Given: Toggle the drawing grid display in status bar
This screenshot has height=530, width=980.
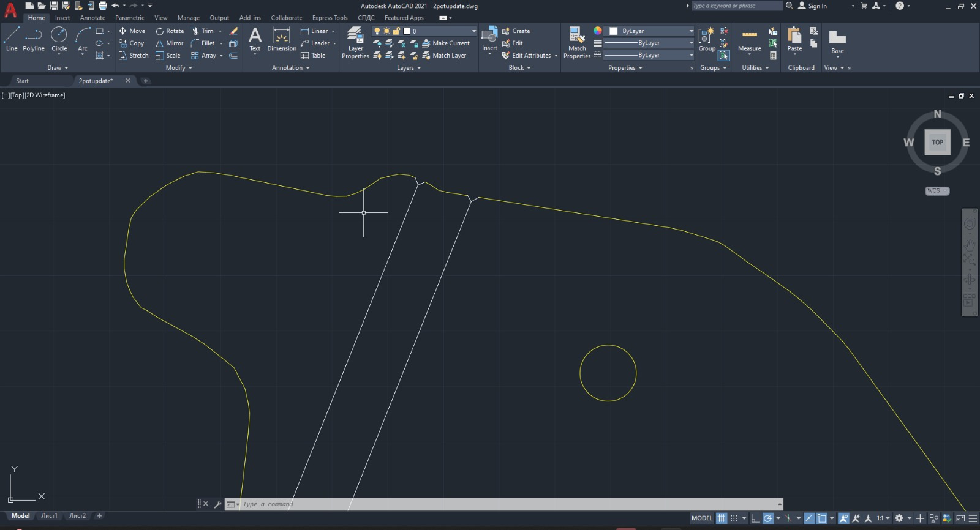Looking at the screenshot, I should pos(722,518).
